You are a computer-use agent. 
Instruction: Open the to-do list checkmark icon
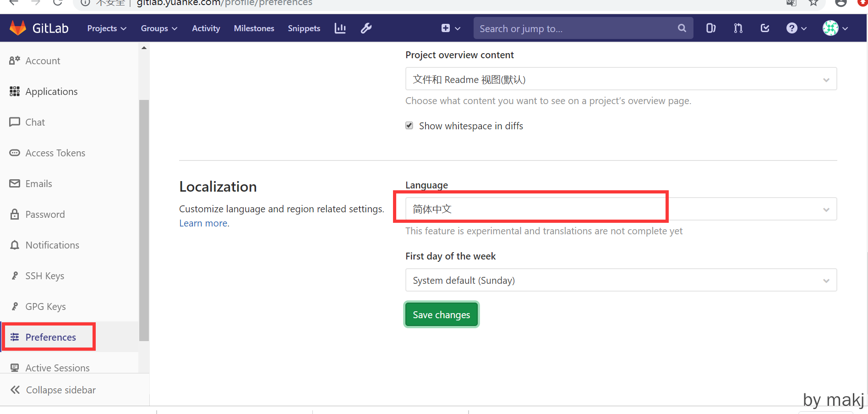coord(765,28)
